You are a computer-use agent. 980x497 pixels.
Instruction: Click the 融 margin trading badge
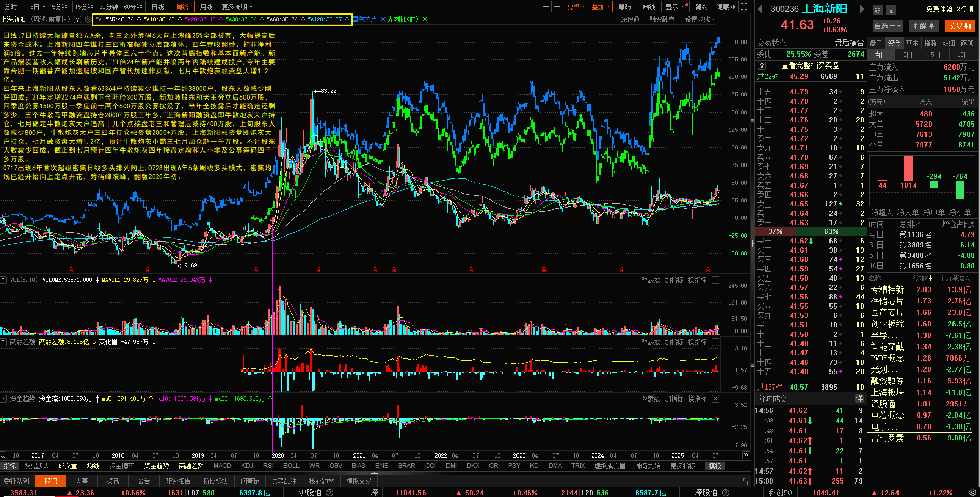pos(877,10)
